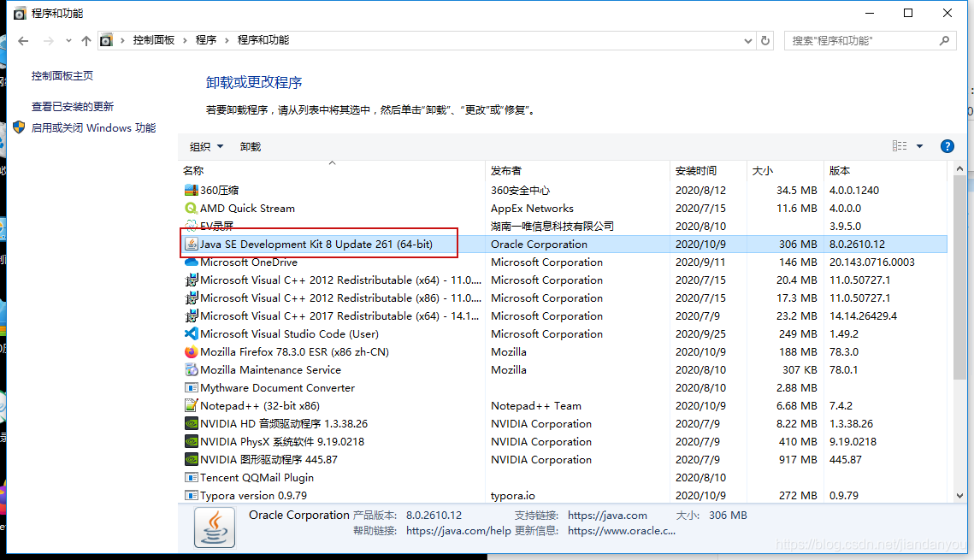
Task: Open 控制面板主页 link
Action: coord(62,76)
